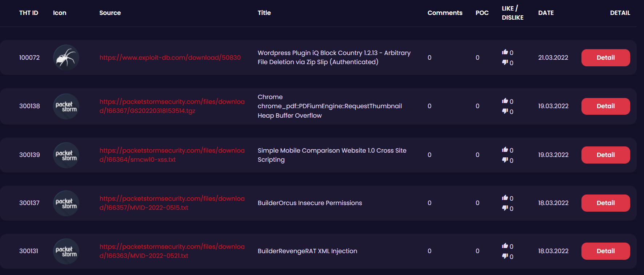Screen dimensions: 644x275
Task: Click the date for entry 300138
Action: click(x=553, y=106)
